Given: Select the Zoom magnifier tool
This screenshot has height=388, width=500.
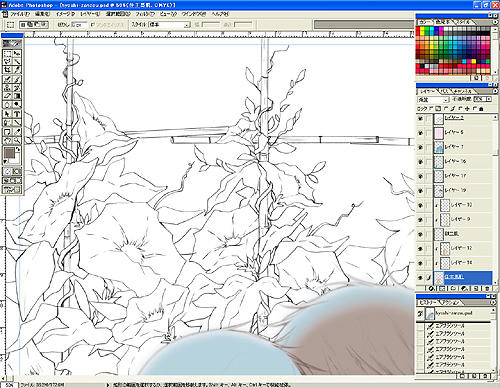Looking at the screenshot, I should click(17, 140).
